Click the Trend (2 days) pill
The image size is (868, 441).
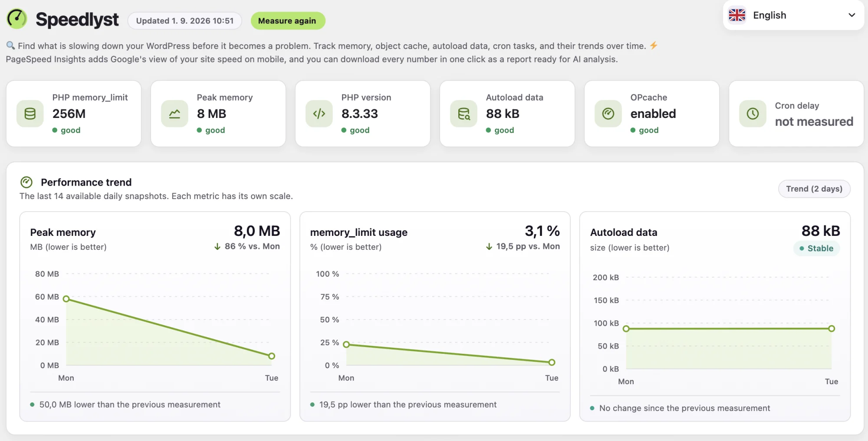814,189
